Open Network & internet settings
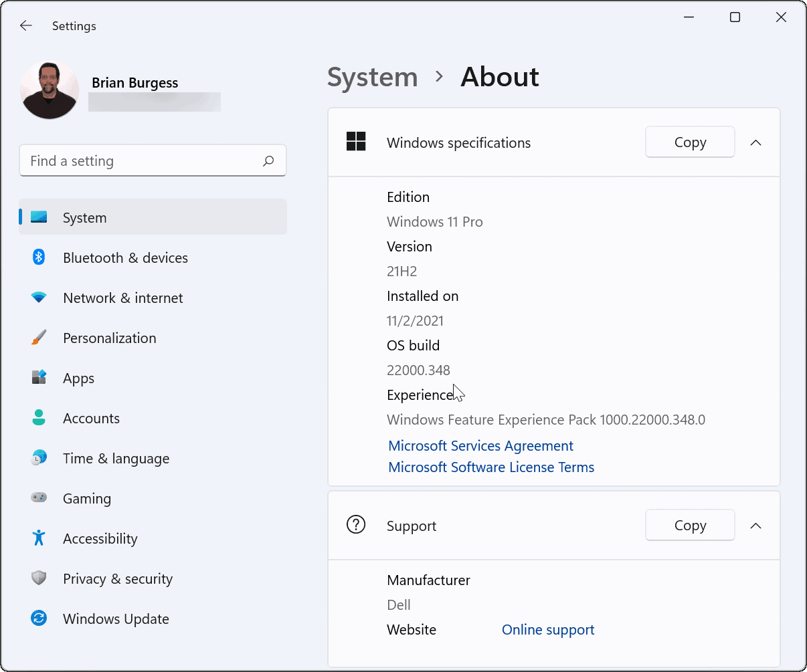This screenshot has height=672, width=807. (x=123, y=298)
